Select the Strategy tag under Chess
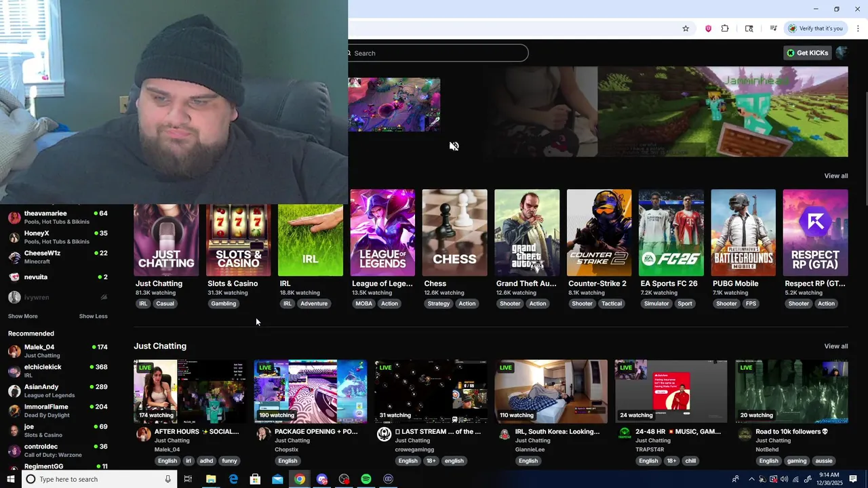Image resolution: width=868 pixels, height=488 pixels. coord(439,304)
